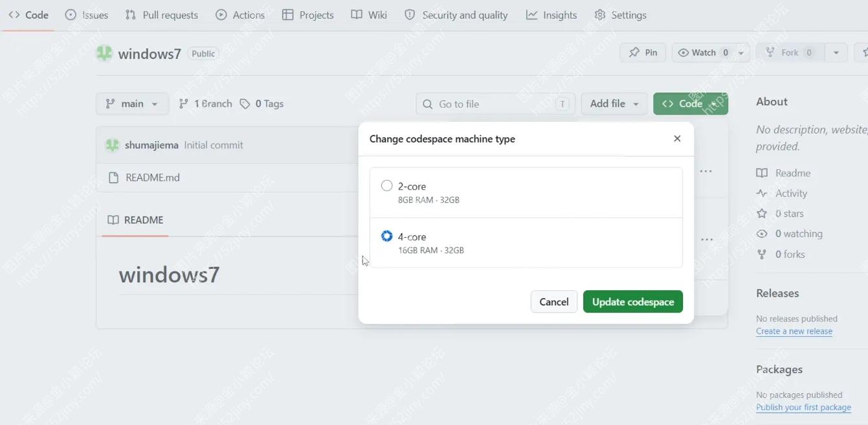The width and height of the screenshot is (868, 425).
Task: Expand the Fork dropdown arrow
Action: 836,52
